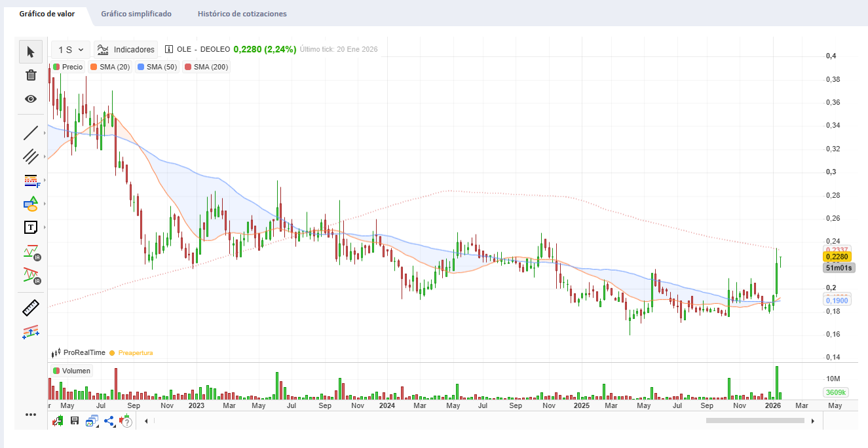This screenshot has height=448, width=868.
Task: Click the Volumen panel legend label
Action: pos(76,371)
